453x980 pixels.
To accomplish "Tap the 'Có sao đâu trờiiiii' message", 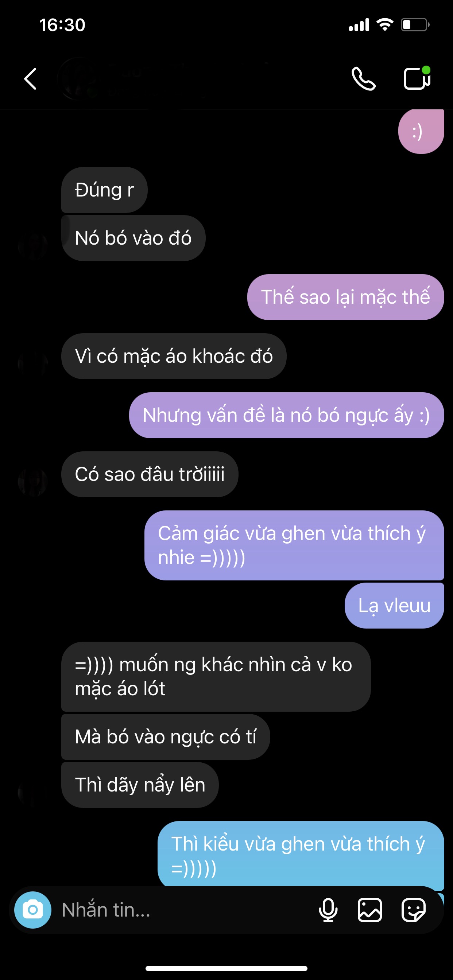I will click(x=150, y=474).
